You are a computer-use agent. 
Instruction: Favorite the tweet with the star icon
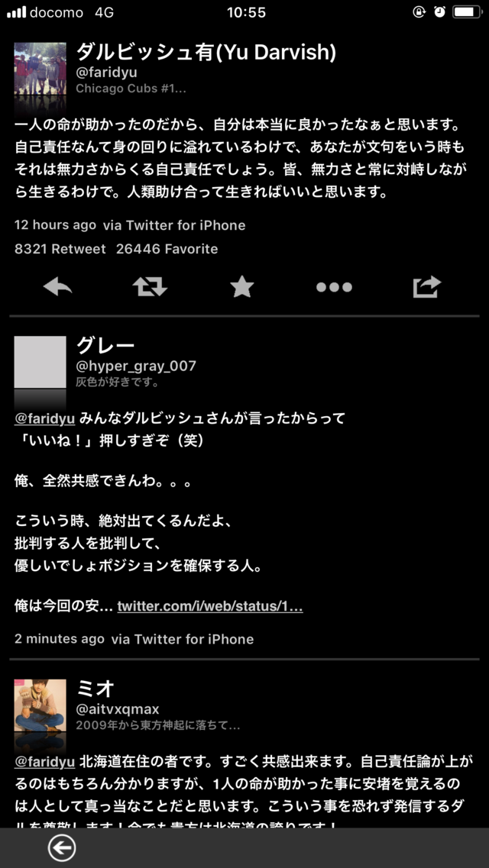pyautogui.click(x=242, y=287)
